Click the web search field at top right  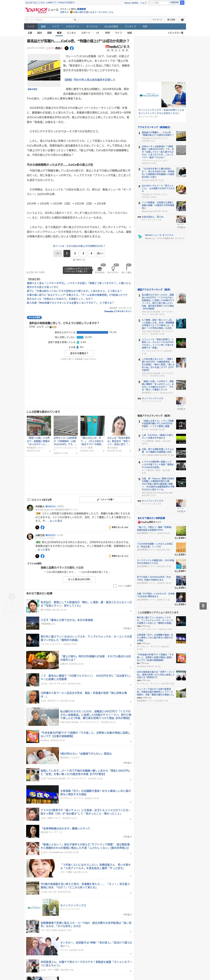tap(158, 3)
